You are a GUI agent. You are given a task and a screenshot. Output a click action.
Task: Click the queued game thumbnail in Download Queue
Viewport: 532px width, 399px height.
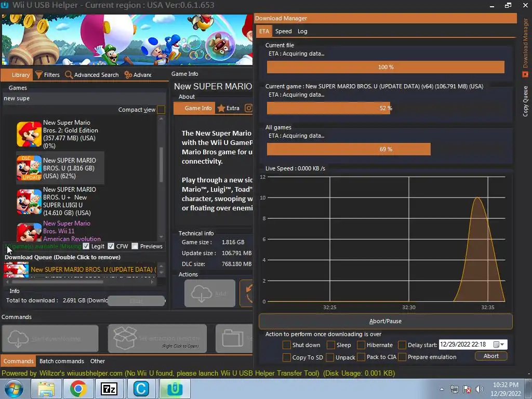coord(16,270)
